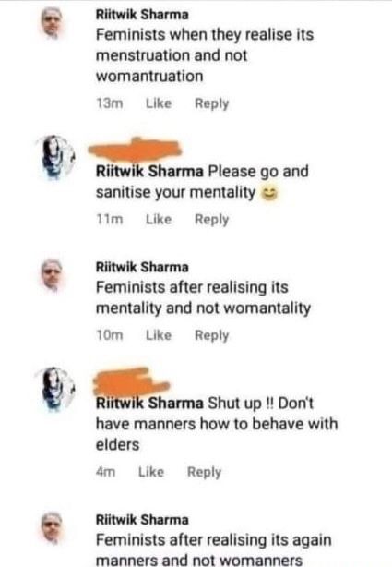Open the commenter avatar beside 'Shut up !!'
This screenshot has height=567, width=392.
(55, 389)
